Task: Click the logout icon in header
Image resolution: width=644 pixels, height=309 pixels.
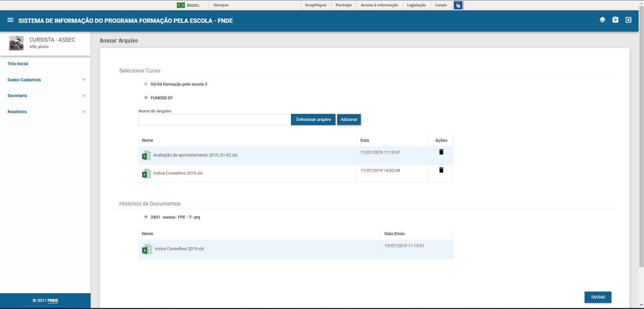Action: click(628, 20)
